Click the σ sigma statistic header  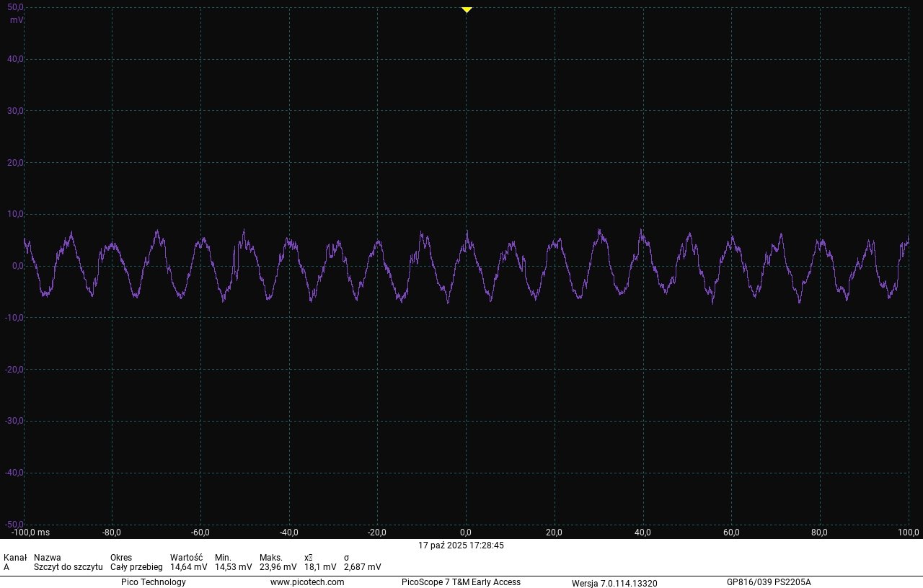click(x=348, y=557)
